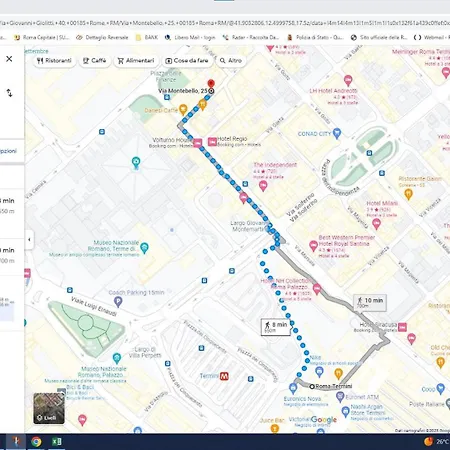The width and height of the screenshot is (450, 450).
Task: Swap start and destination points
Action: pyautogui.click(x=9, y=93)
